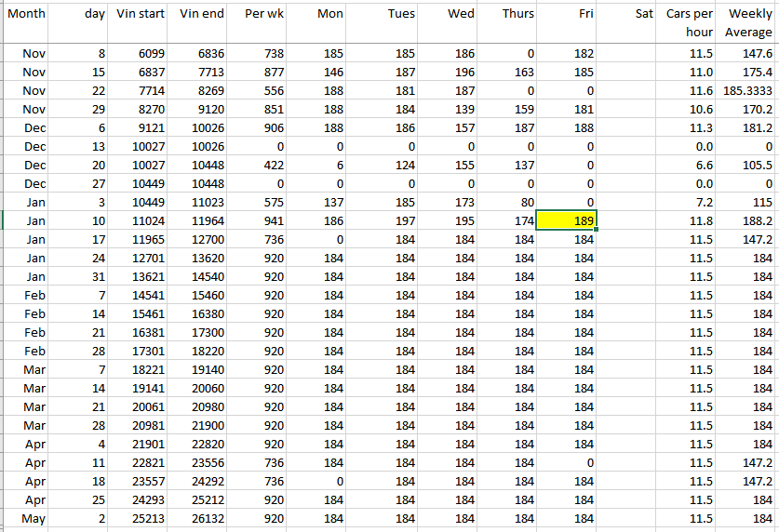This screenshot has height=532, width=779.
Task: Click the Month column header cell
Action: tap(25, 22)
